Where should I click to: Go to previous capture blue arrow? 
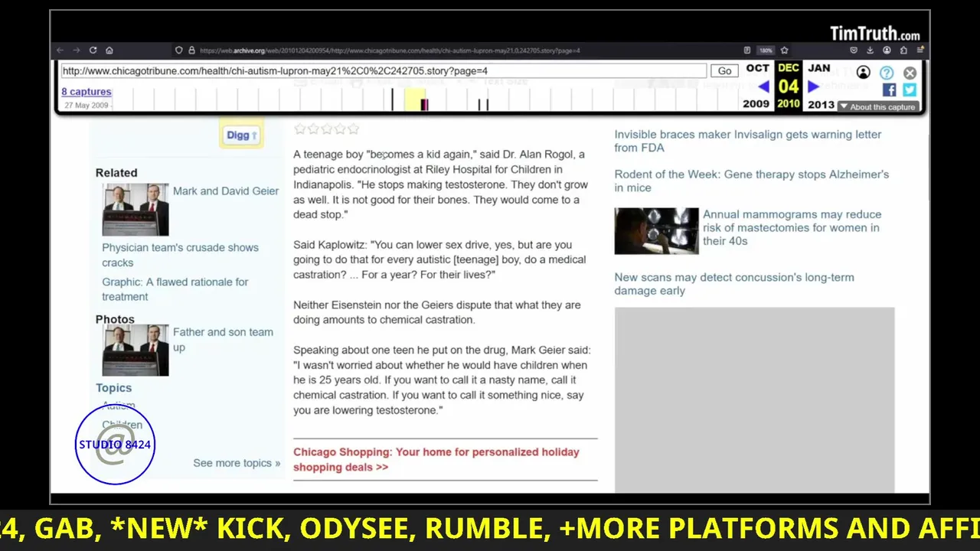(x=763, y=86)
